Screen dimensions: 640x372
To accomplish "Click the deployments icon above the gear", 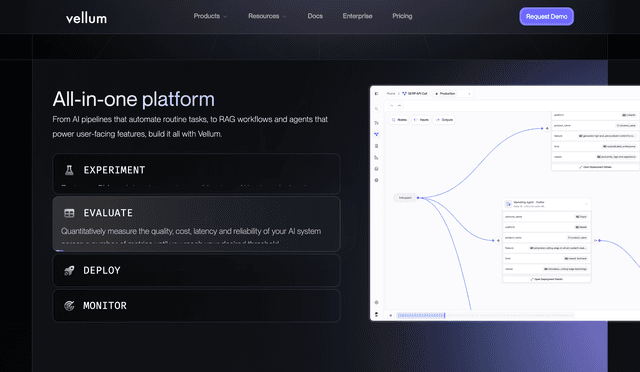I will point(376,169).
